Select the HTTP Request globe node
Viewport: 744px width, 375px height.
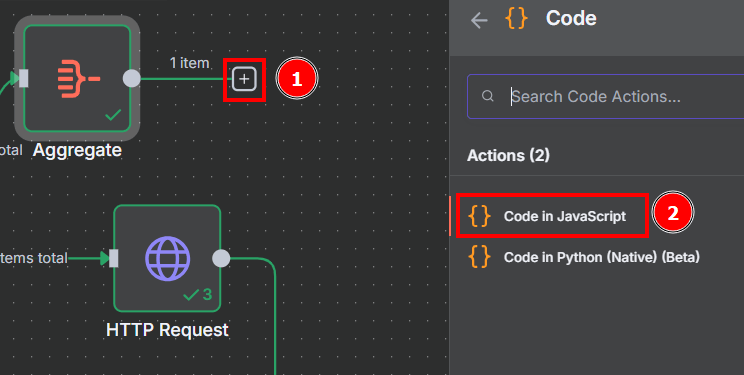pos(167,259)
